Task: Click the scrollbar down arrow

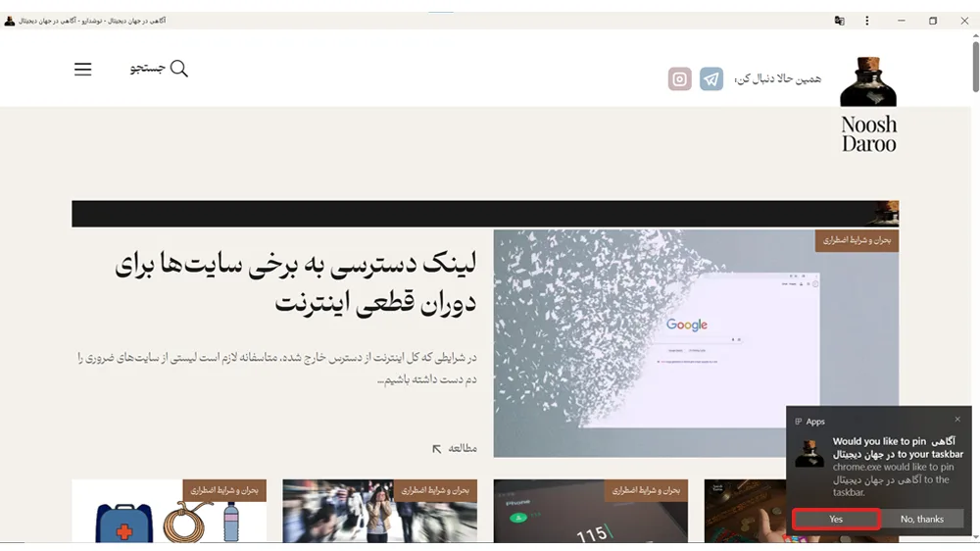Action: click(x=976, y=536)
